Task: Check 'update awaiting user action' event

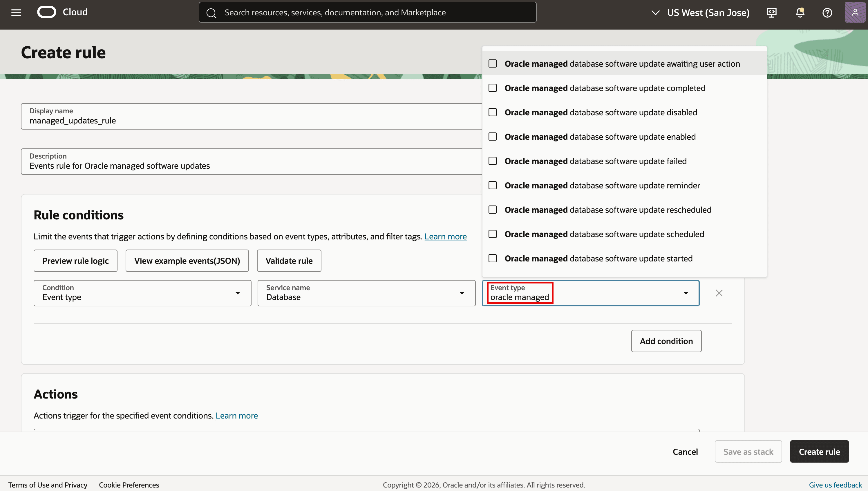Action: tap(493, 64)
